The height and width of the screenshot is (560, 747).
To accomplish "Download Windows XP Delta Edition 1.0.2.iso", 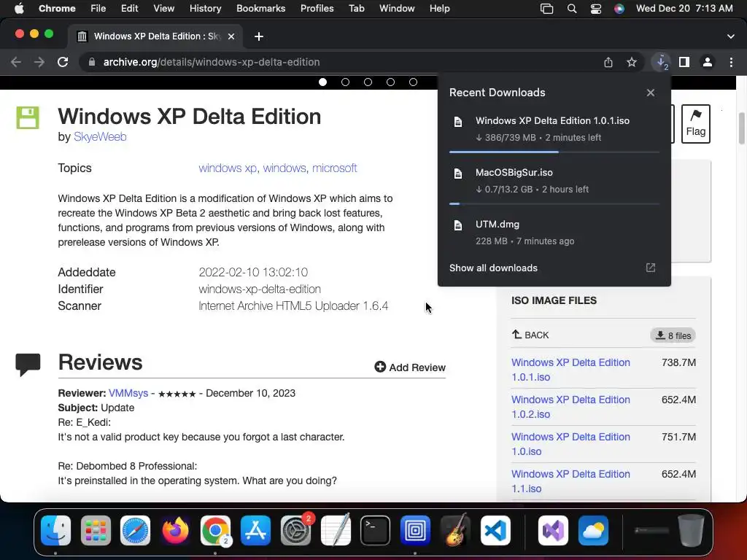I will [x=570, y=407].
